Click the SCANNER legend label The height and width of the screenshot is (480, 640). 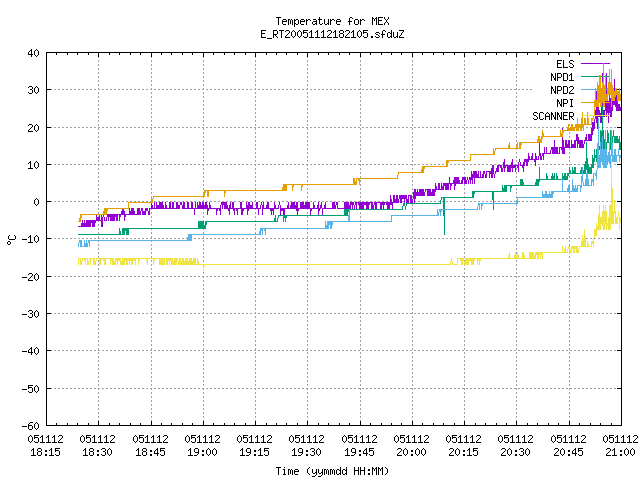point(553,116)
